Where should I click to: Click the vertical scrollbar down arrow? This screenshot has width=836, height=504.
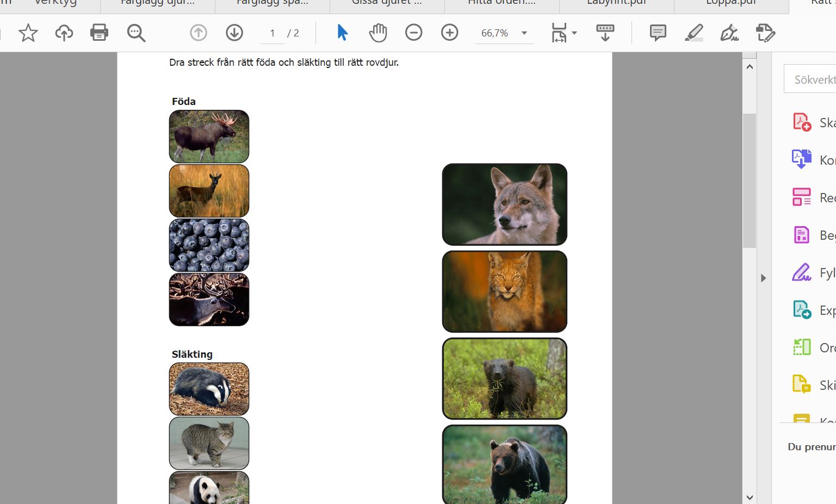(x=750, y=497)
